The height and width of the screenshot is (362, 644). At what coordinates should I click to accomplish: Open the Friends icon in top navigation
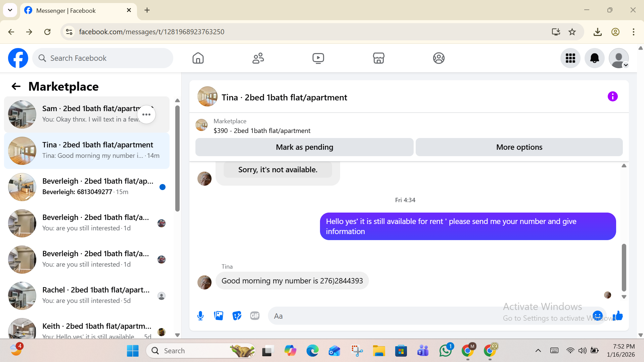258,58
